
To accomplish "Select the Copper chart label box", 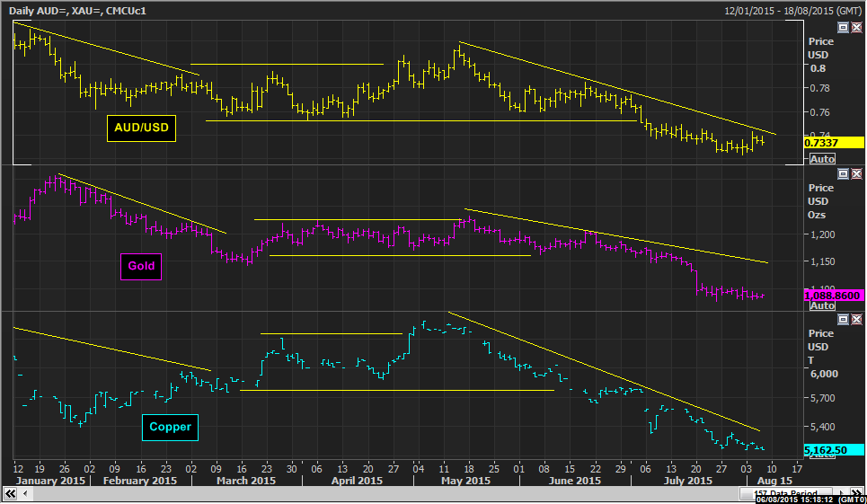I will [171, 427].
